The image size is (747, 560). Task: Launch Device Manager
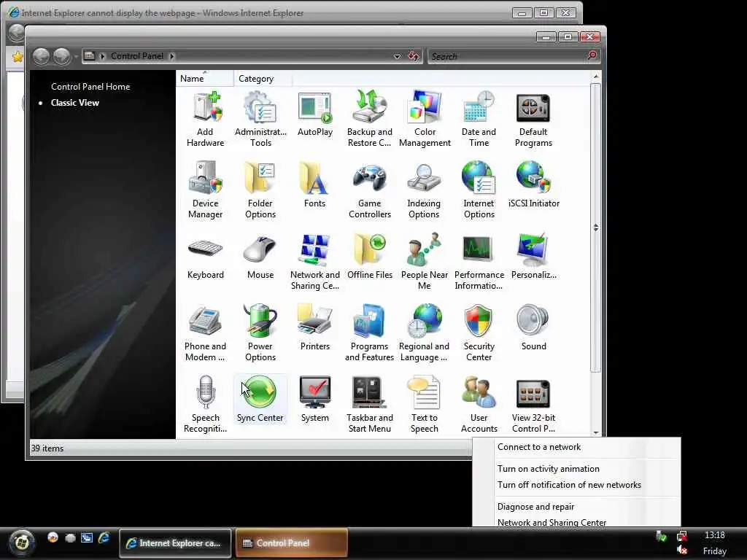(x=205, y=190)
